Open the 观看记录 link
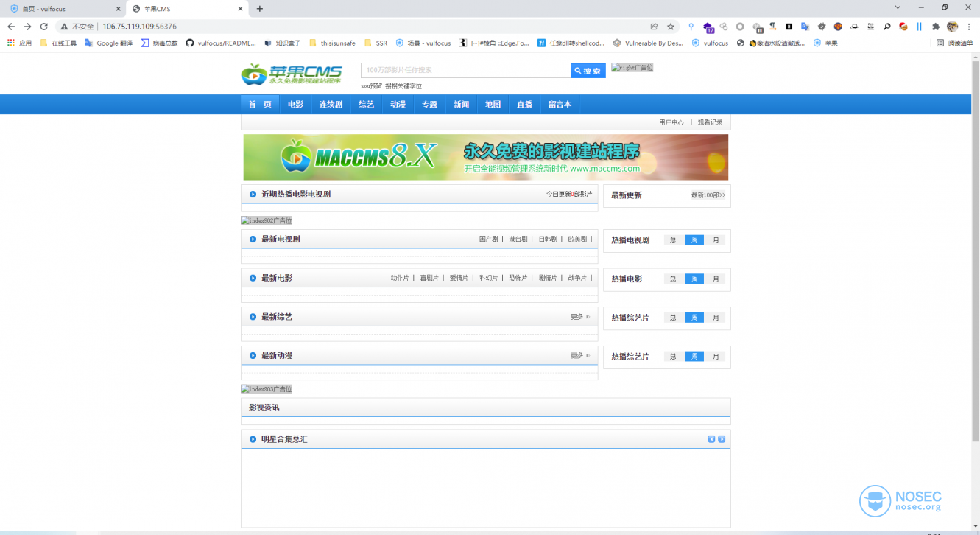980x535 pixels. click(711, 122)
